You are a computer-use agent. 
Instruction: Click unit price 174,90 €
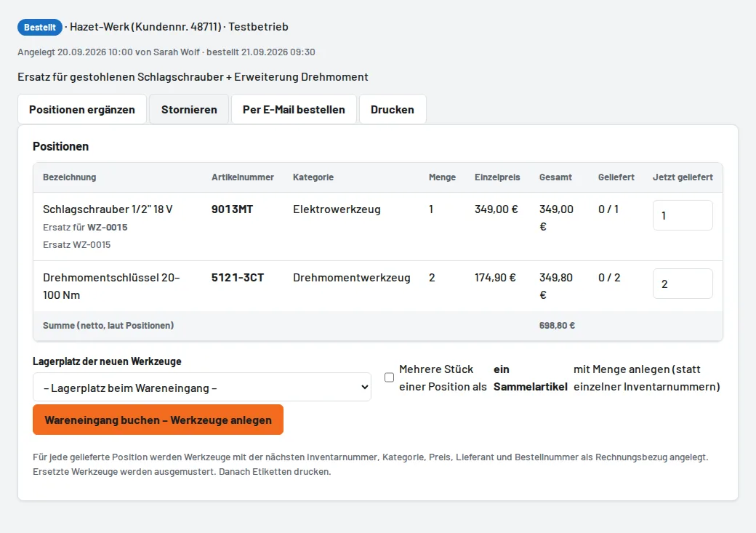(x=495, y=278)
